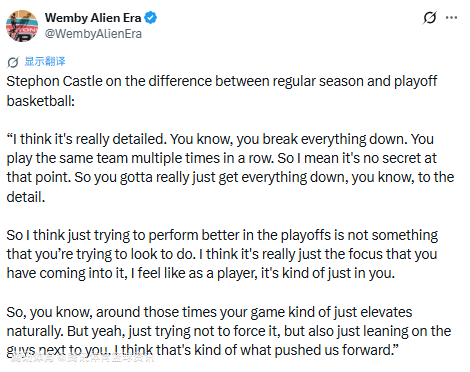Show translation via 显示翻译 link
The image size is (470, 372).
coord(45,61)
